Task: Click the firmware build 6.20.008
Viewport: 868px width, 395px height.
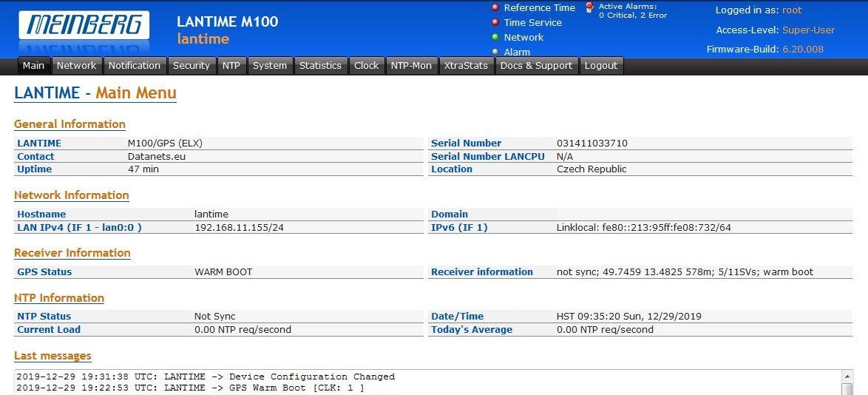Action: tap(803, 50)
